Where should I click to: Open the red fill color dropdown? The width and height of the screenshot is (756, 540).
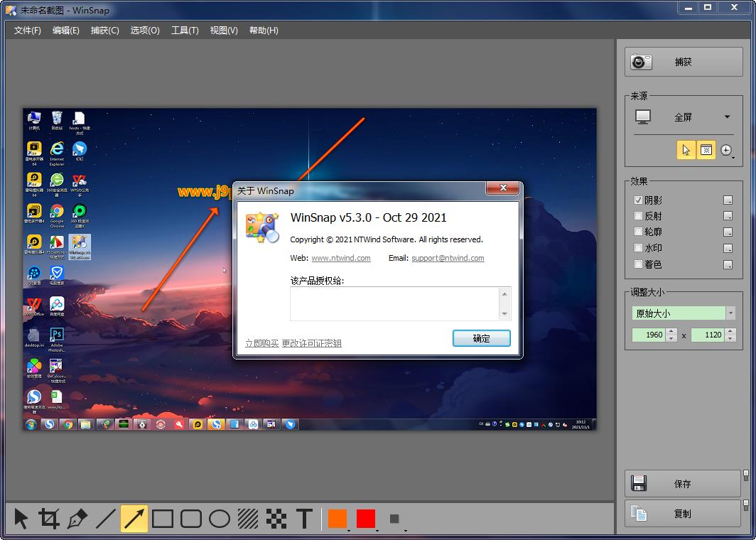[x=377, y=530]
